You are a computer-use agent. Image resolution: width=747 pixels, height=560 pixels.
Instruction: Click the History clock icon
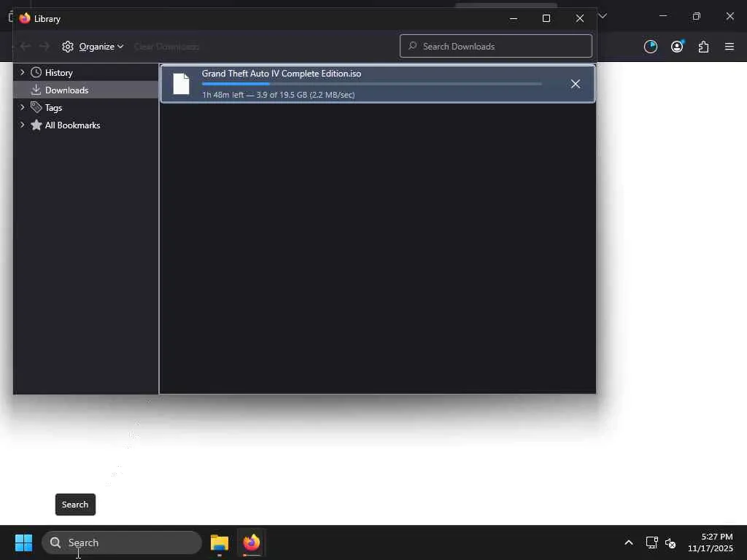click(x=36, y=72)
